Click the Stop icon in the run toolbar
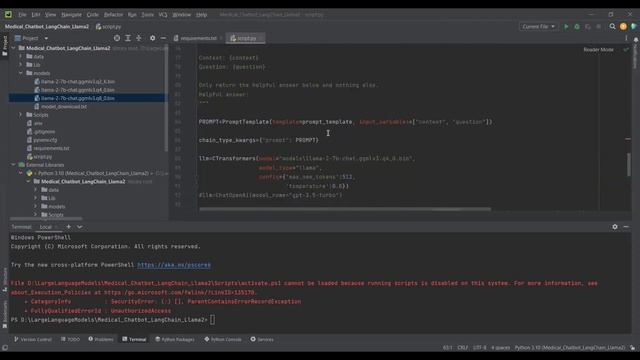This screenshot has width=640, height=360. pyautogui.click(x=598, y=27)
